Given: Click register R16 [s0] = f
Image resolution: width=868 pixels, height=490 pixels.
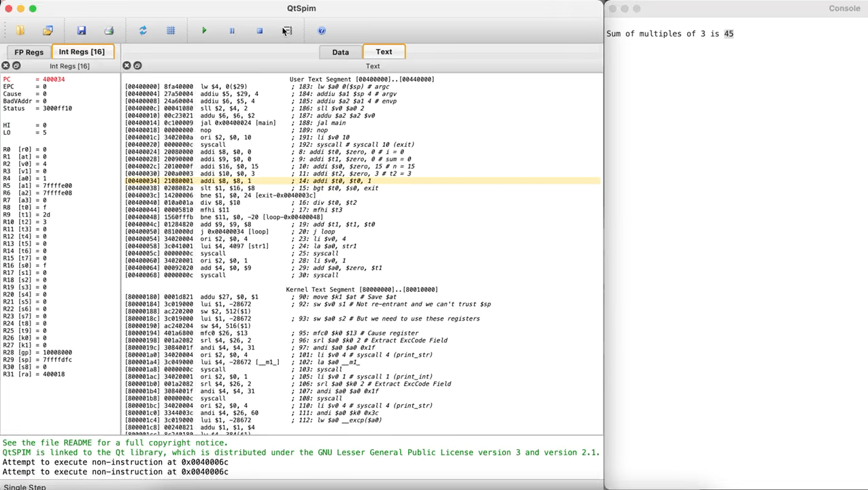Looking at the screenshot, I should (24, 265).
